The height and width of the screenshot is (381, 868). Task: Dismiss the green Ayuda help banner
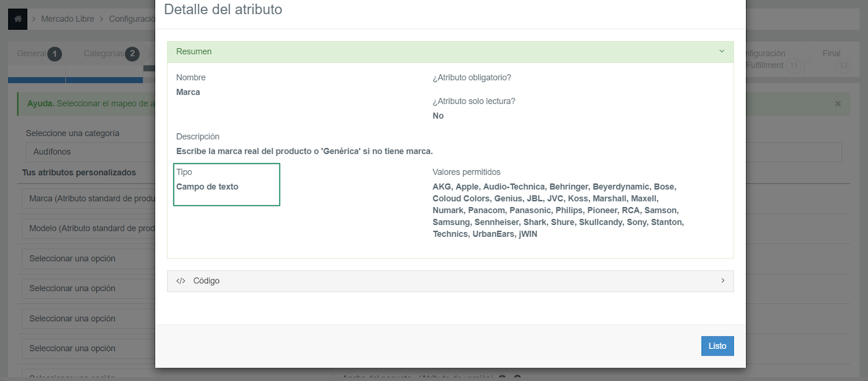838,104
